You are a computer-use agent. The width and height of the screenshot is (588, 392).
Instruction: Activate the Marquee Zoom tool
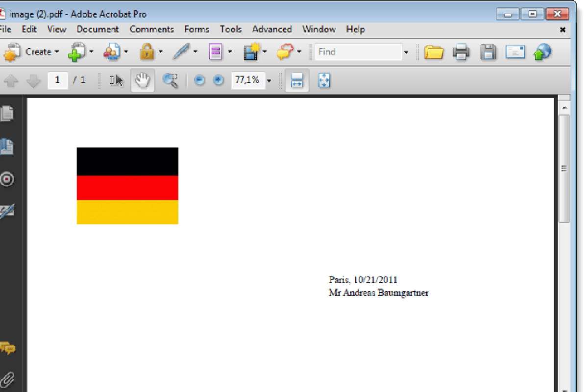[x=170, y=80]
